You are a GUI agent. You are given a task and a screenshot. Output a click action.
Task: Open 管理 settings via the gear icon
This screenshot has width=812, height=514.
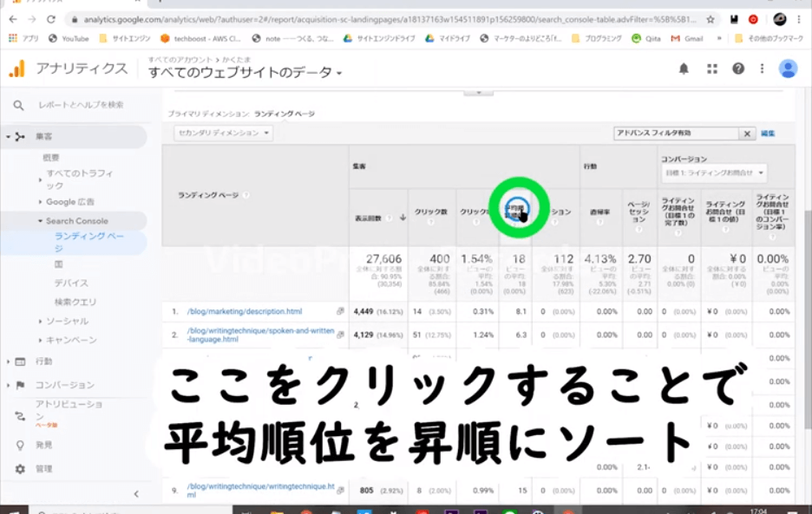[x=20, y=469]
